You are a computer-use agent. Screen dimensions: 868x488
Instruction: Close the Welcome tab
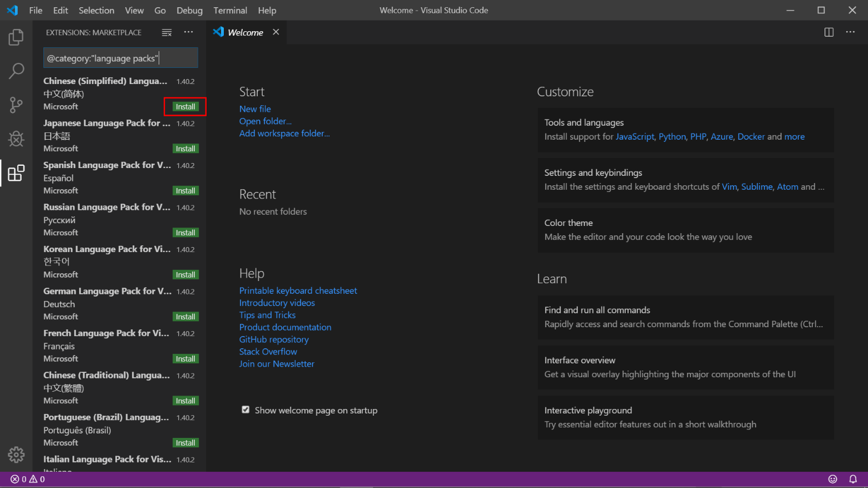pos(276,32)
